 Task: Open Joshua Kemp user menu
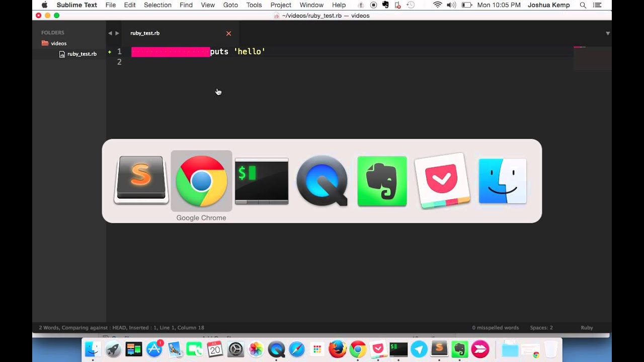(x=549, y=5)
